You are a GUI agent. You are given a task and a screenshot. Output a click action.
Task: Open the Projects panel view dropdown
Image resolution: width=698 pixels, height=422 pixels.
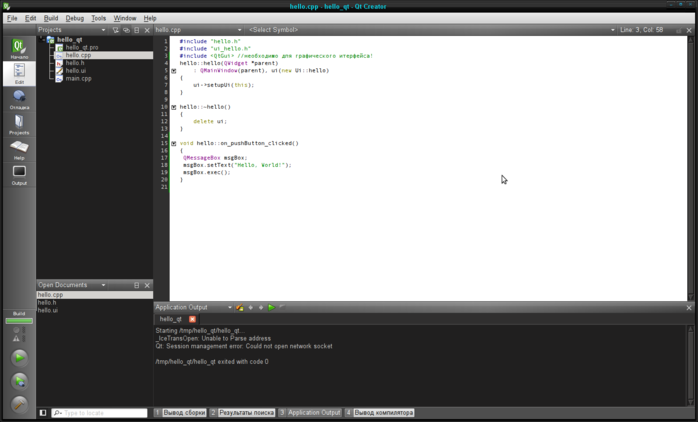point(103,30)
